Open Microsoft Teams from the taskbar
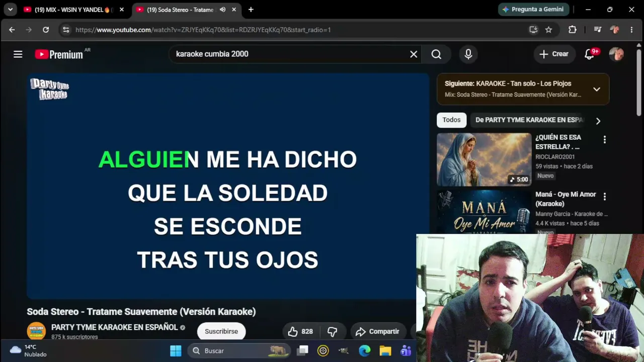644x362 pixels. click(406, 351)
